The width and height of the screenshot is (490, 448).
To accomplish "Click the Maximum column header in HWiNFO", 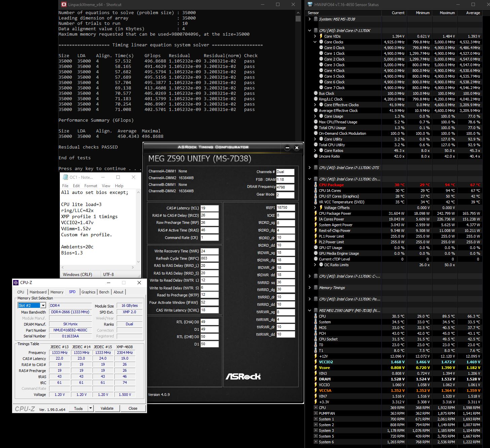I will click(x=445, y=13).
